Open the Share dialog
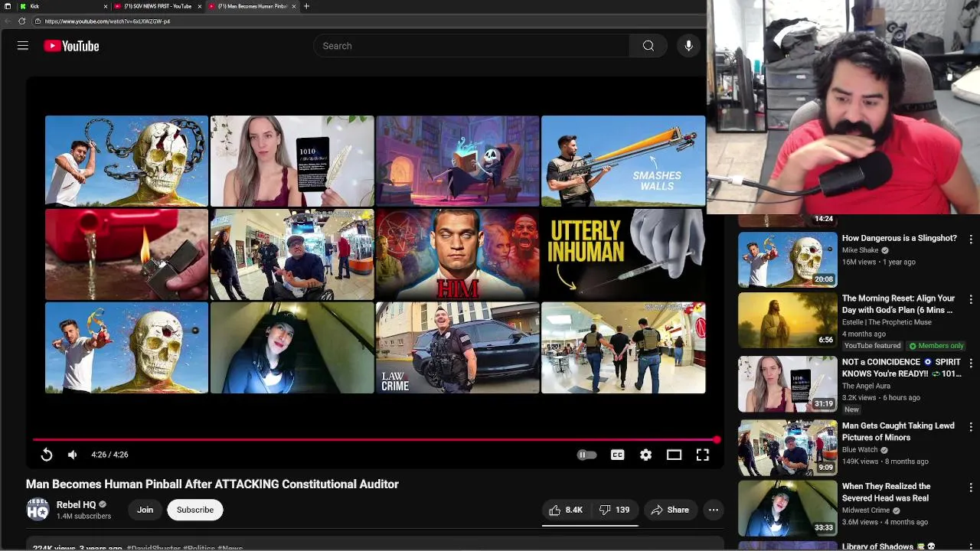The image size is (980, 551). pyautogui.click(x=670, y=510)
